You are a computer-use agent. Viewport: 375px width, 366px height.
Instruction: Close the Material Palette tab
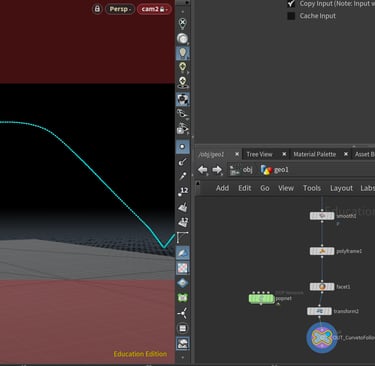click(346, 154)
